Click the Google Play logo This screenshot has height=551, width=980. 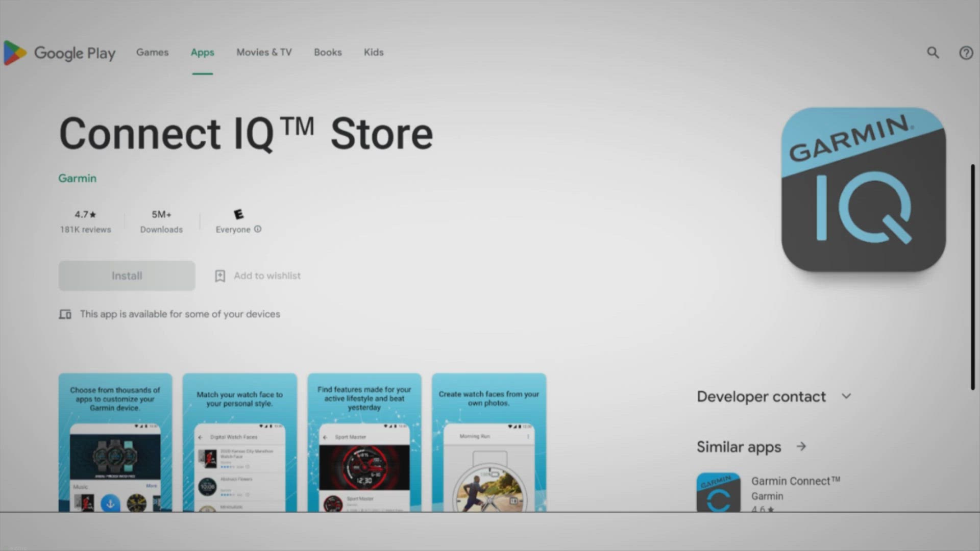pos(59,53)
